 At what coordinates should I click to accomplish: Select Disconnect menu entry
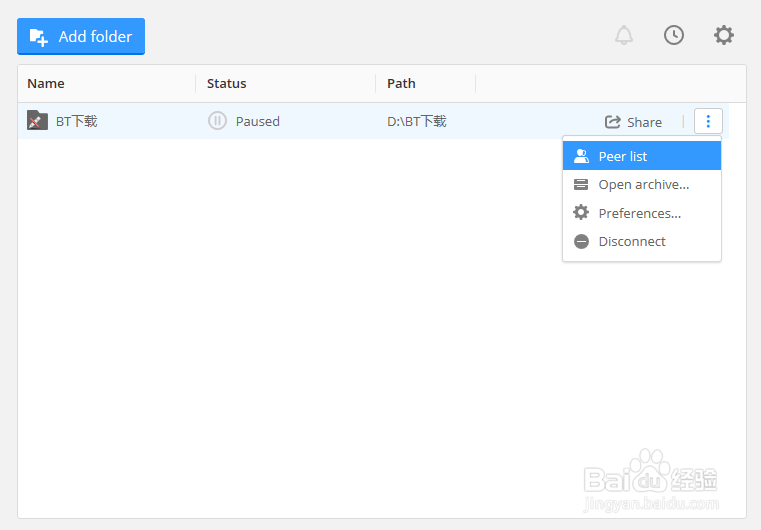click(632, 241)
